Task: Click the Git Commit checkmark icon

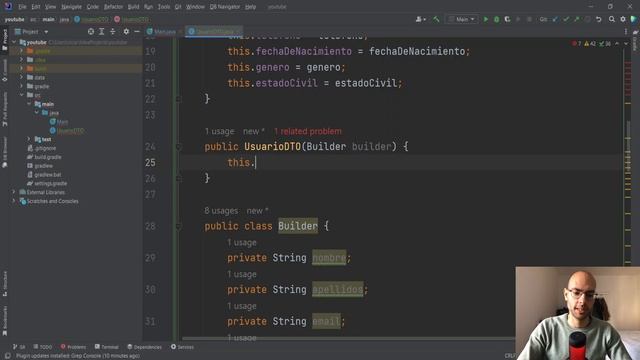Action: click(566, 19)
